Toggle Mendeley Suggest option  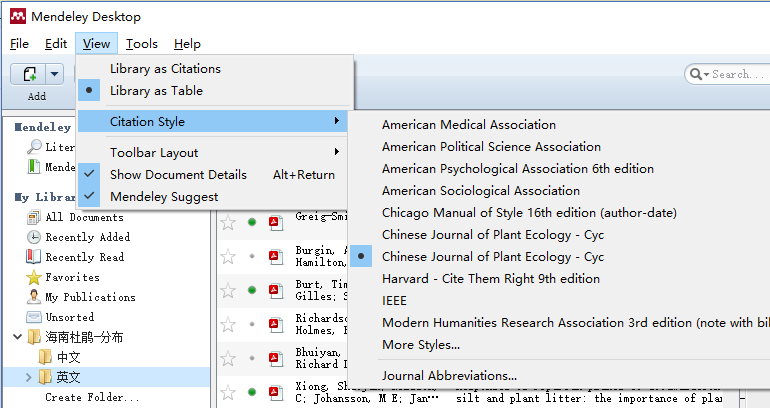(215, 197)
